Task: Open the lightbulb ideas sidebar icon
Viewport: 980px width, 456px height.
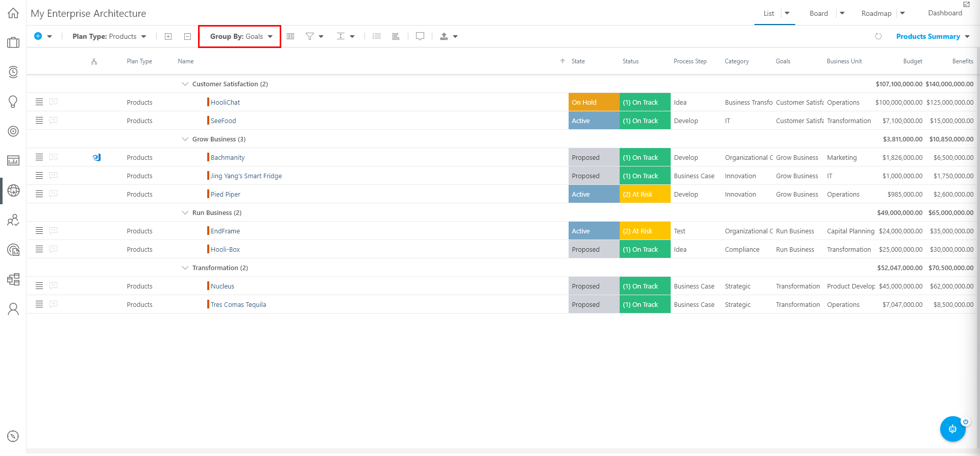Action: click(x=13, y=102)
